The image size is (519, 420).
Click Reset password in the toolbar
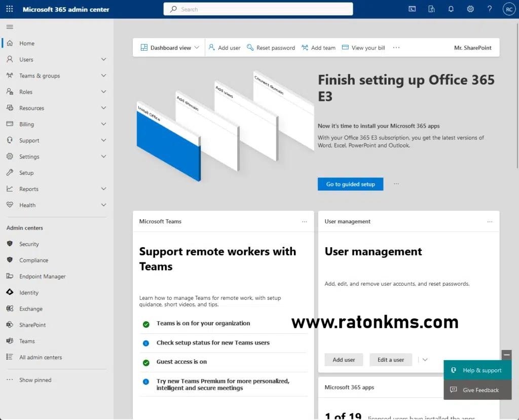pos(271,48)
